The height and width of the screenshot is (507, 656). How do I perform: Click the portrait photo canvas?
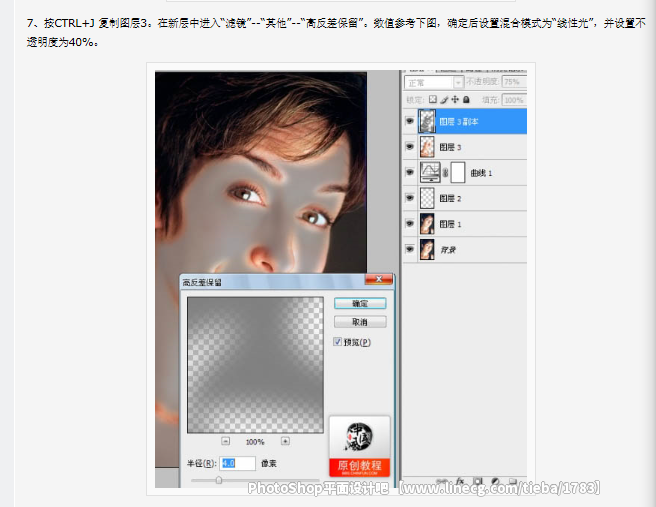261,172
